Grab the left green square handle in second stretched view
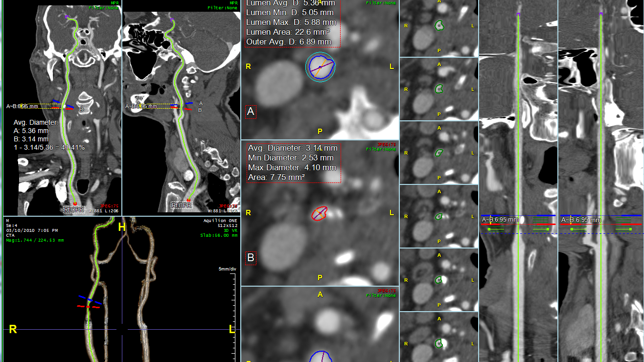The width and height of the screenshot is (644, 362). [571, 229]
